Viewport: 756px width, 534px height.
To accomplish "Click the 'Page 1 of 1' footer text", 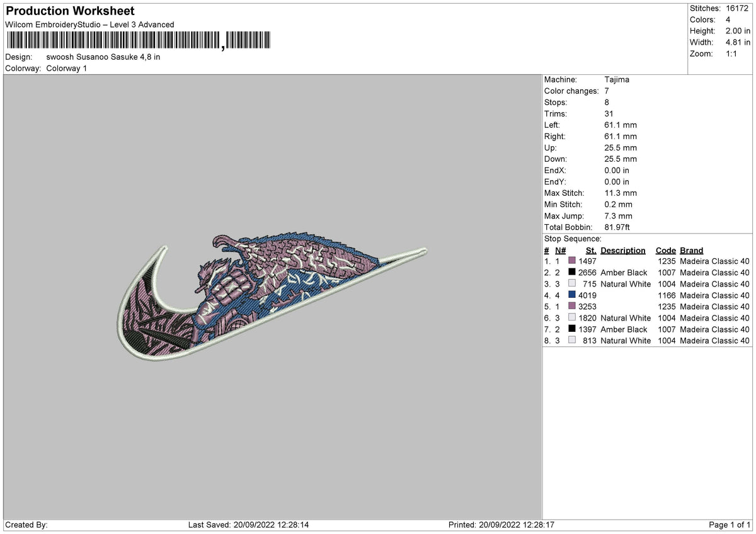I will tap(730, 525).
